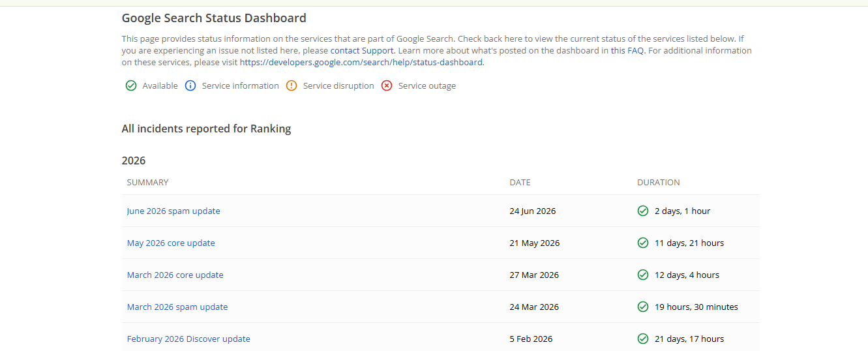The width and height of the screenshot is (868, 351).
Task: Click the date 27 Mar 2026
Action: point(534,275)
